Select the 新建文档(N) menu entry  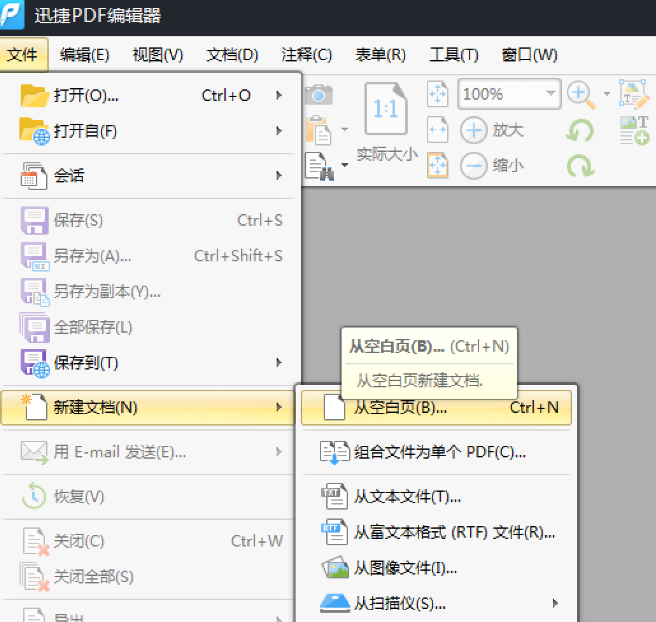coord(149,407)
